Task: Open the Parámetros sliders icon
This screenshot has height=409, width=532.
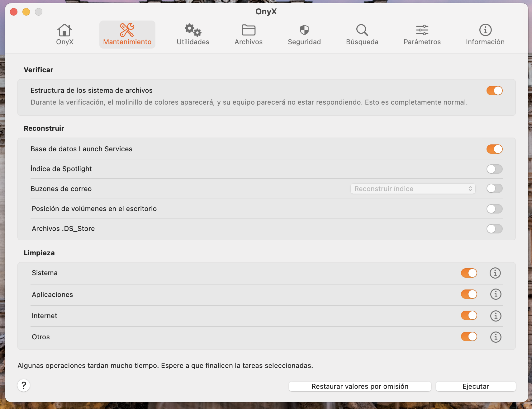Action: pyautogui.click(x=422, y=30)
